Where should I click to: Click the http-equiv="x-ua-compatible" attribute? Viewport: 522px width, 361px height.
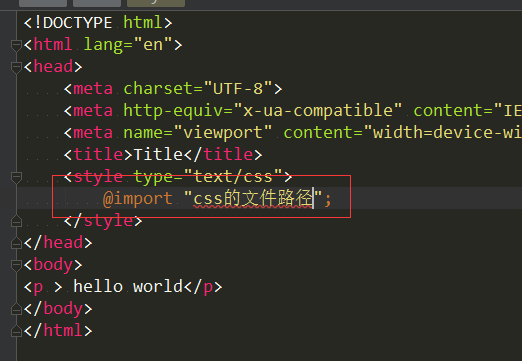[x=263, y=111]
